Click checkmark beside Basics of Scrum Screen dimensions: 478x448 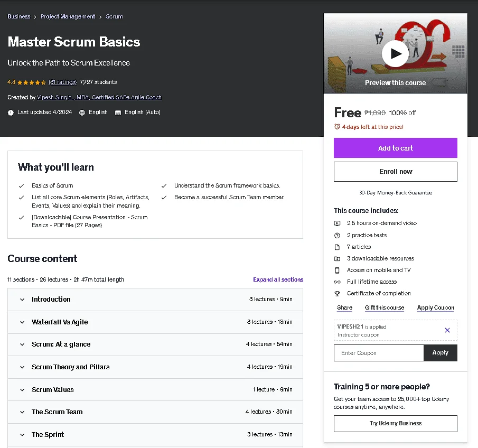21,186
